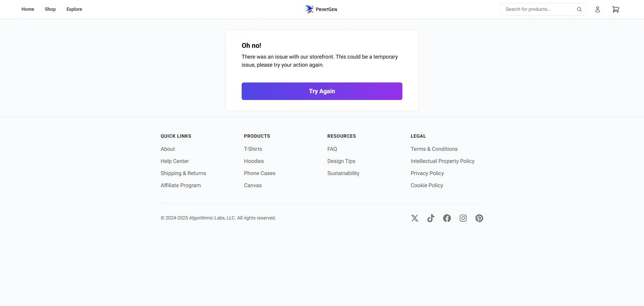Image resolution: width=644 pixels, height=306 pixels.
Task: Open the Design Tips resource link
Action: coord(341,161)
